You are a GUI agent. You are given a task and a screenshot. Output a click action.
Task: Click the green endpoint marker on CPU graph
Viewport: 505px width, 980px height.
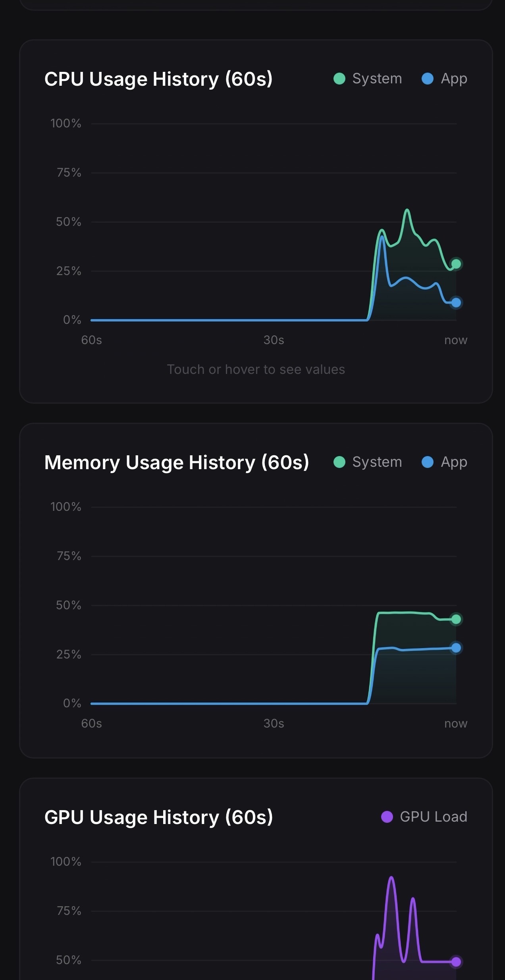456,263
